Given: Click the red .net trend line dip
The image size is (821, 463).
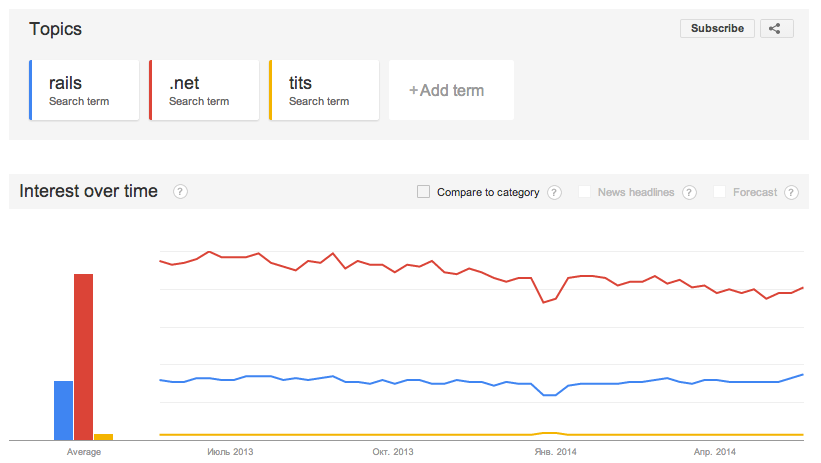Looking at the screenshot, I should (543, 302).
